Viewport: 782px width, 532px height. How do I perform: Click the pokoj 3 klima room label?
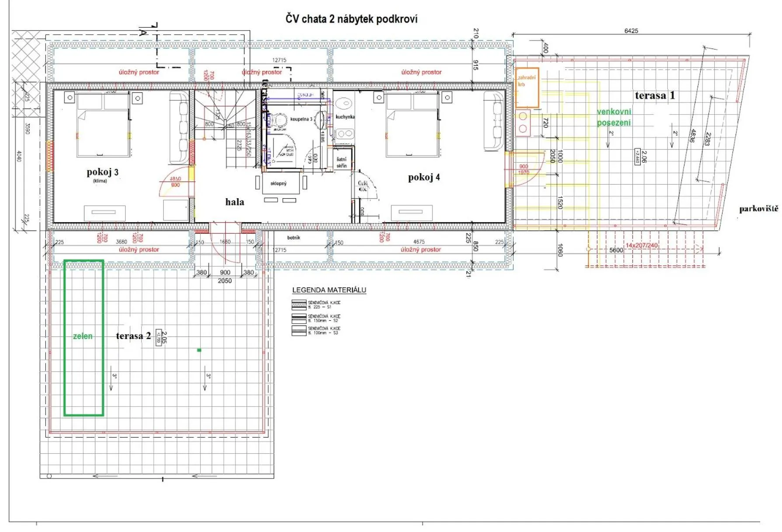coord(101,174)
